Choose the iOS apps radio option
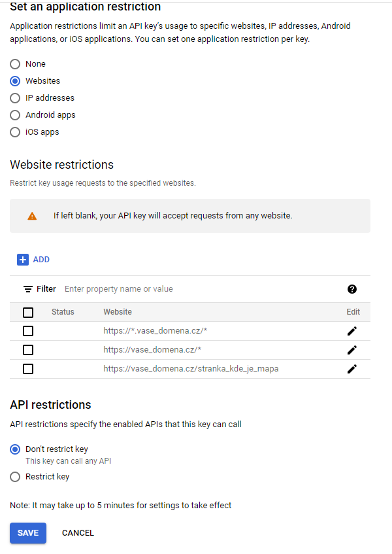The width and height of the screenshot is (392, 554). 15,132
